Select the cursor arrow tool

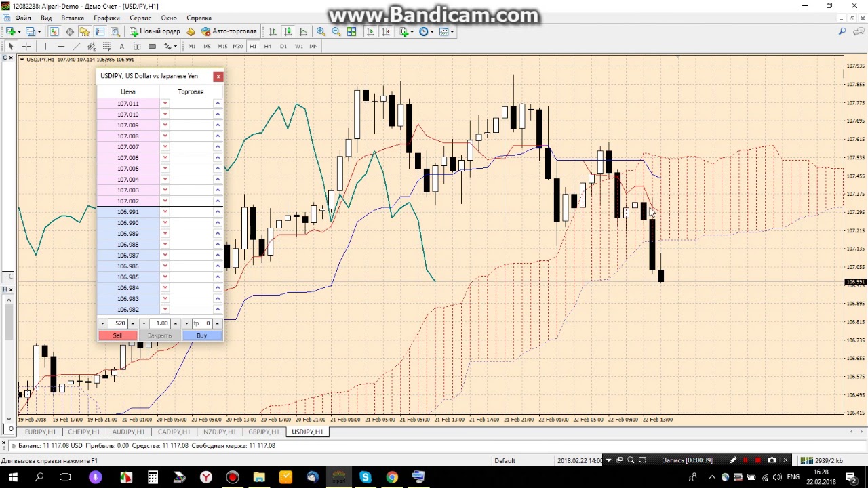coord(10,46)
